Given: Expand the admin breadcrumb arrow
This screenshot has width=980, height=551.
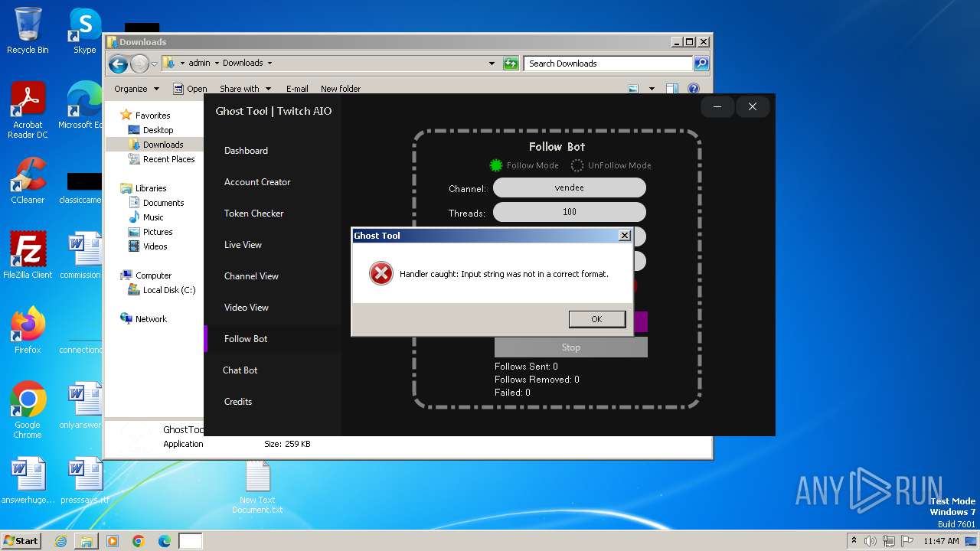Looking at the screenshot, I should [217, 64].
